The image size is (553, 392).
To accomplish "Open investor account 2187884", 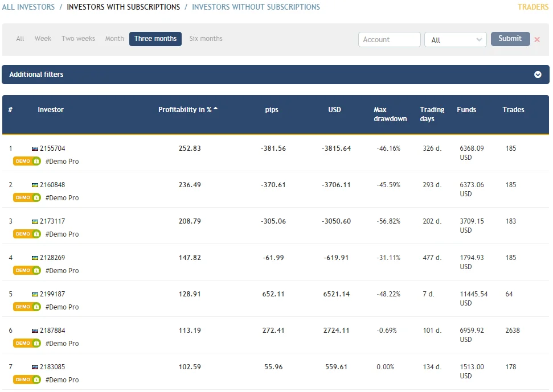I will pyautogui.click(x=52, y=331).
